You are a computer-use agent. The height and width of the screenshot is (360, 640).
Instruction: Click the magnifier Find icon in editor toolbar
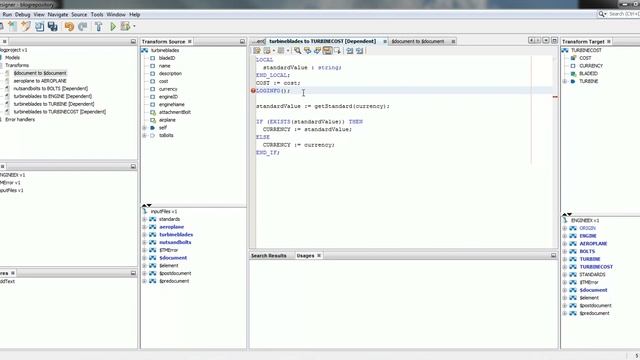[298, 51]
